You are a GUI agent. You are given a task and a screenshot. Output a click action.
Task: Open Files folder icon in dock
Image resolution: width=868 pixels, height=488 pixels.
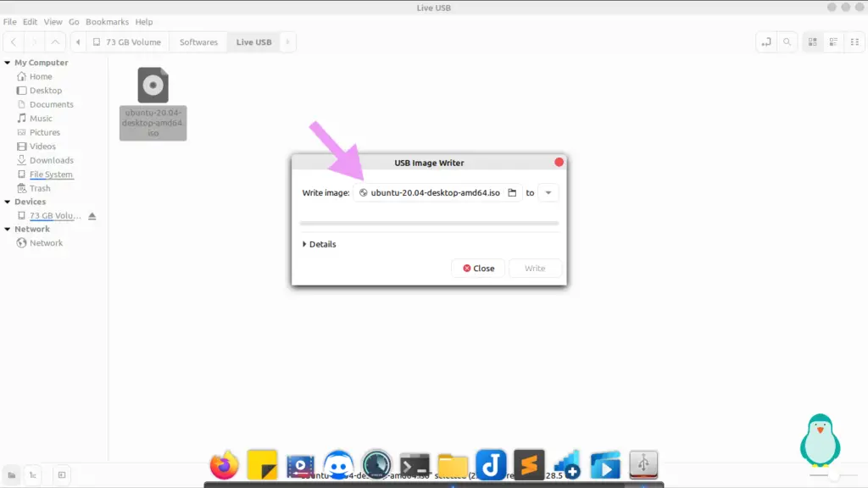click(453, 465)
